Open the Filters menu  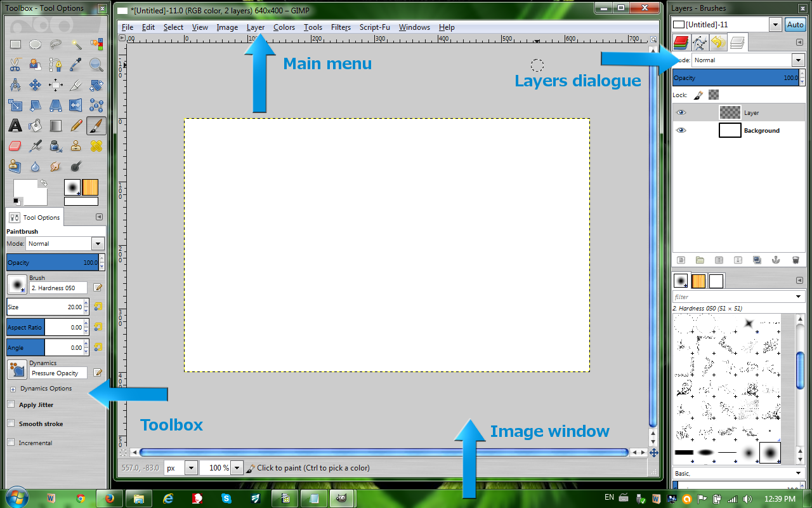341,27
